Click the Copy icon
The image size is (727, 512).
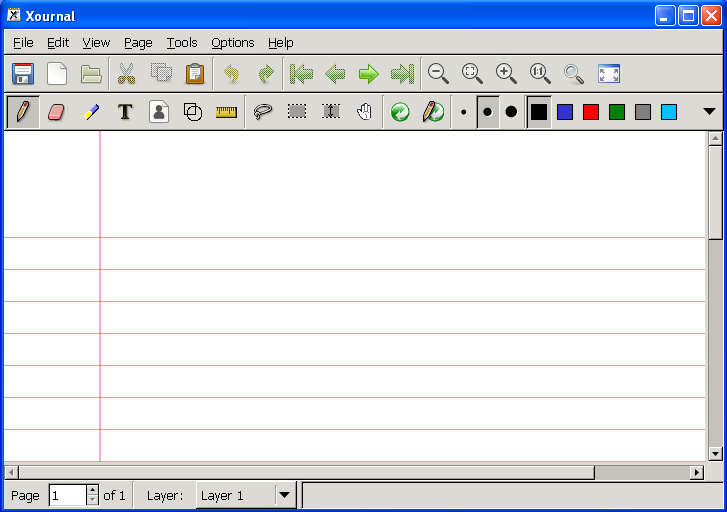pyautogui.click(x=161, y=74)
